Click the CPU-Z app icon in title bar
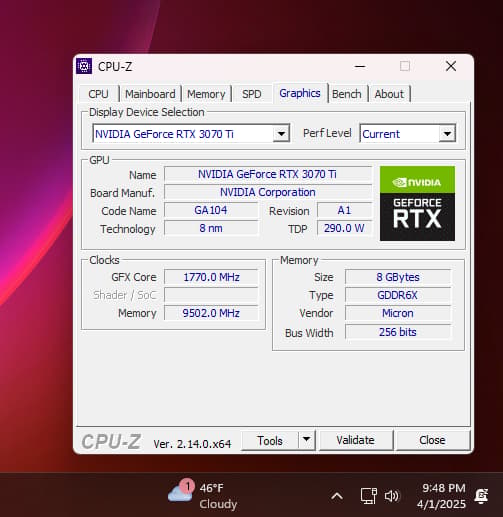503x517 pixels. coord(84,66)
